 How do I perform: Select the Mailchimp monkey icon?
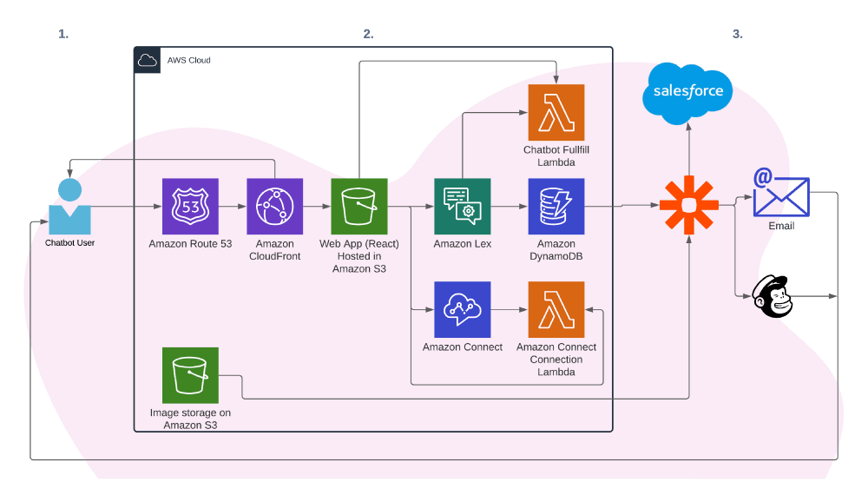click(x=773, y=296)
